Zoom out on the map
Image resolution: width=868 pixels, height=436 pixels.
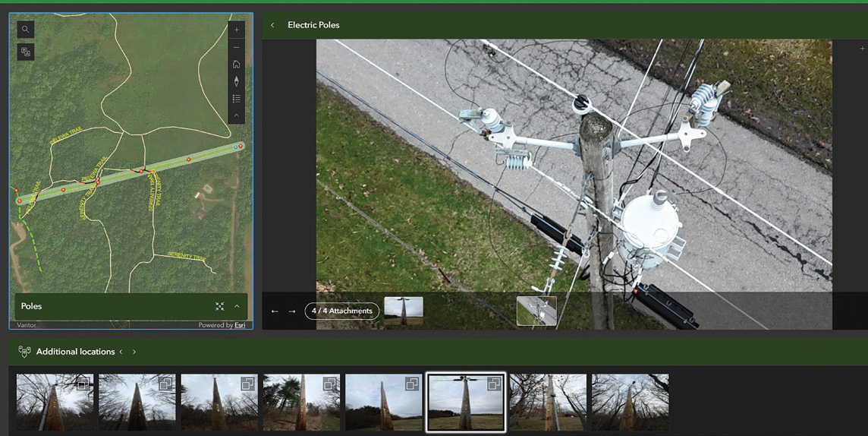tap(237, 48)
